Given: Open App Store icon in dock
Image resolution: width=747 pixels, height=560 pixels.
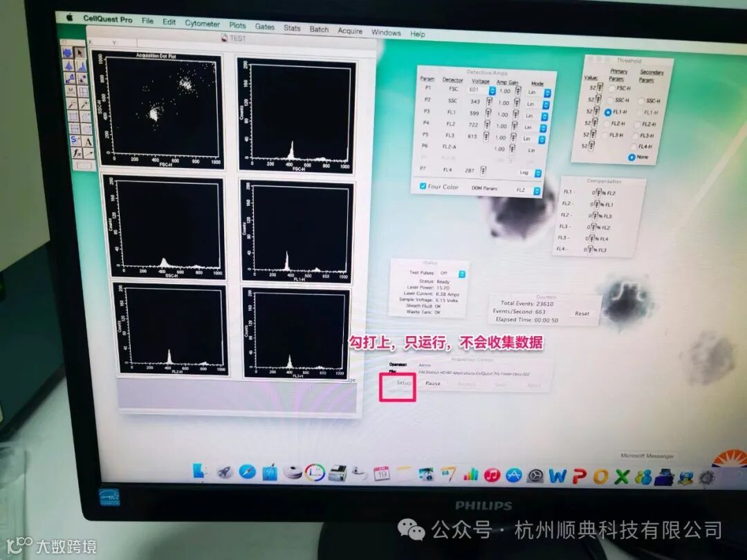Looking at the screenshot, I should [513, 475].
